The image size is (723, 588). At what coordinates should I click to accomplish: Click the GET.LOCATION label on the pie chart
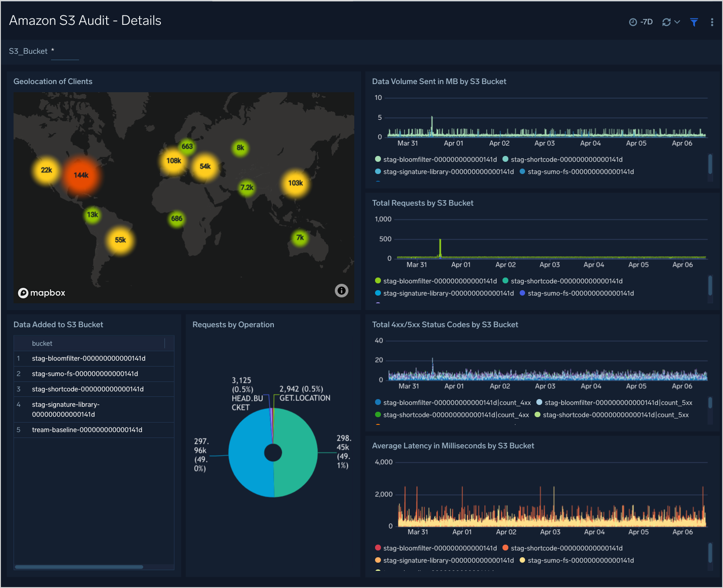click(305, 397)
